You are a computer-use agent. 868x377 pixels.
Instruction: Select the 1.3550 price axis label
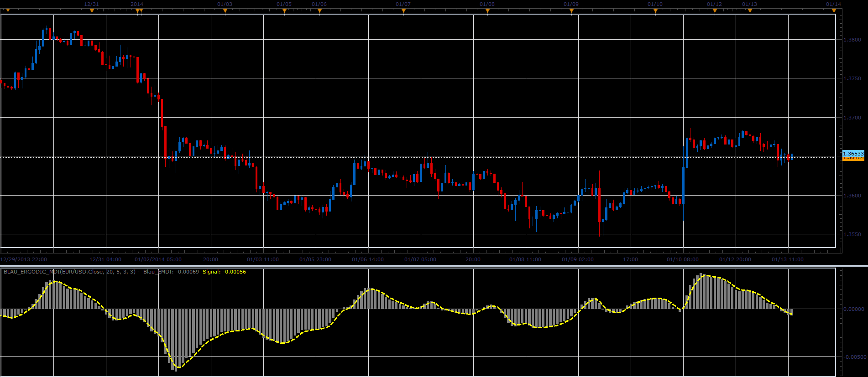point(852,235)
